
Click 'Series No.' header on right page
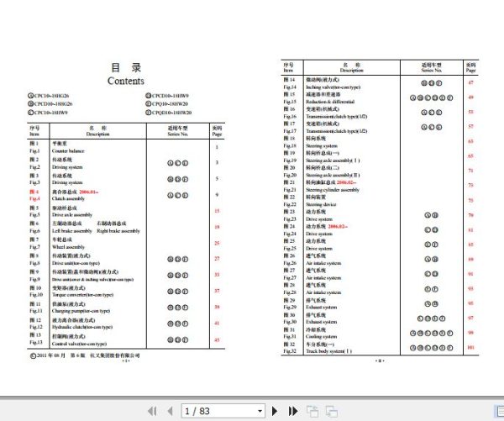[x=432, y=70]
